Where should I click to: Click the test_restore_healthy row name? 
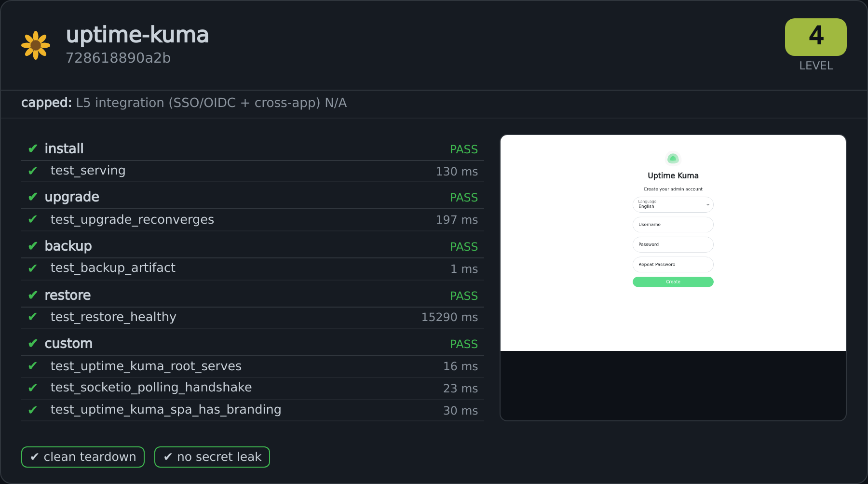pyautogui.click(x=113, y=317)
